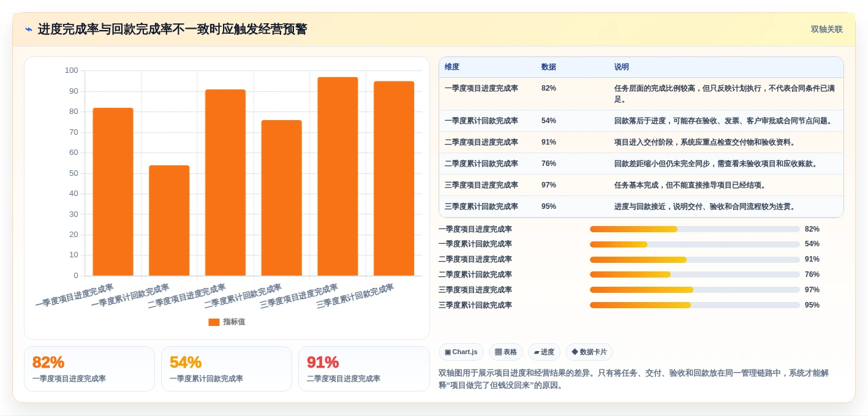
Task: Click the 54% progress bar for 一季度累计回款完成率
Action: click(695, 244)
